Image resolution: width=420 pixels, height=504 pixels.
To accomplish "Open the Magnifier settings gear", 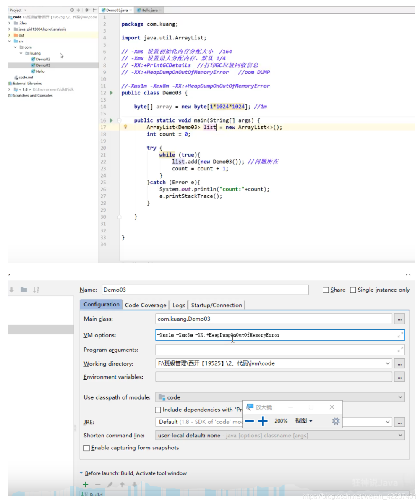I will click(336, 421).
